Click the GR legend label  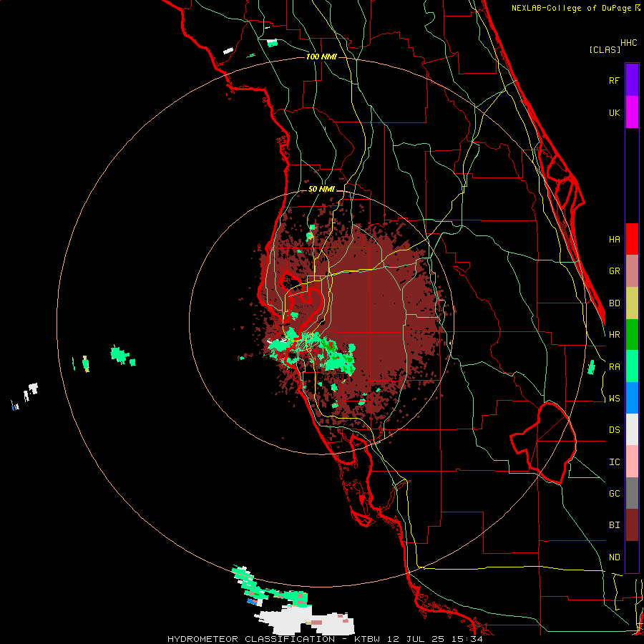click(x=614, y=271)
